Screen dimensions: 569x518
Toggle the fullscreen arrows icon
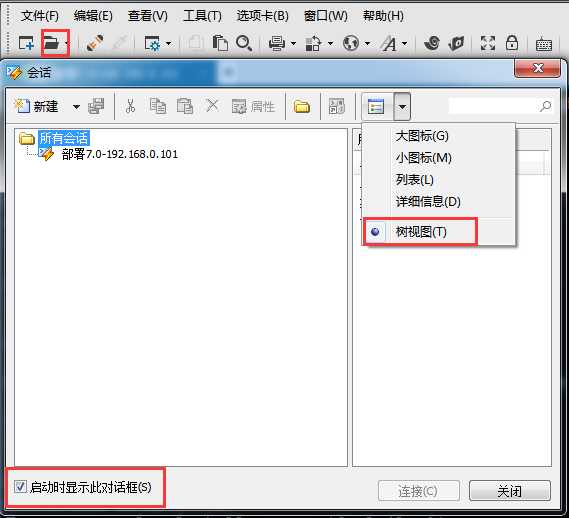tap(488, 43)
